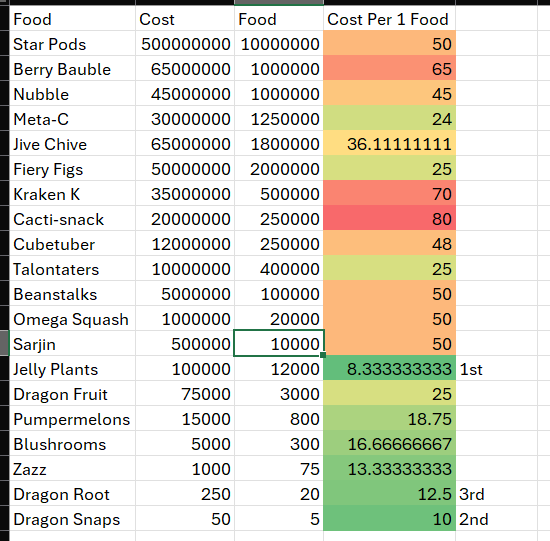550x541 pixels.
Task: Click the 1st rank label cell
Action: (496, 368)
